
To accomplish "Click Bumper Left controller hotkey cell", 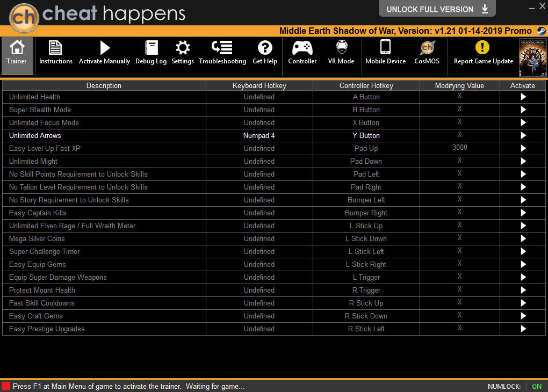I will (366, 200).
